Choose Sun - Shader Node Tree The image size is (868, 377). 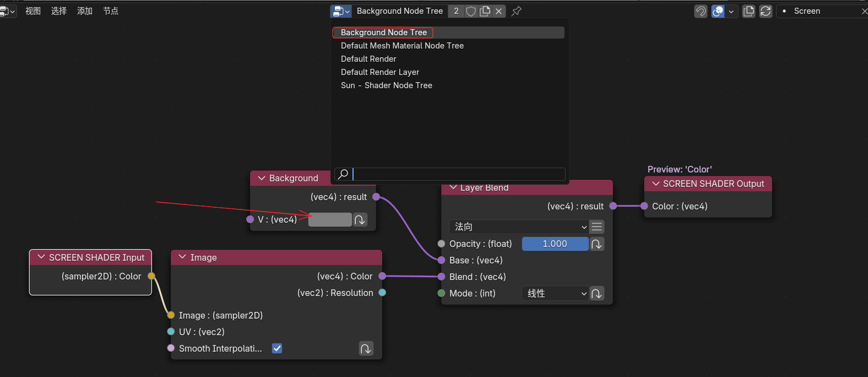tap(386, 85)
